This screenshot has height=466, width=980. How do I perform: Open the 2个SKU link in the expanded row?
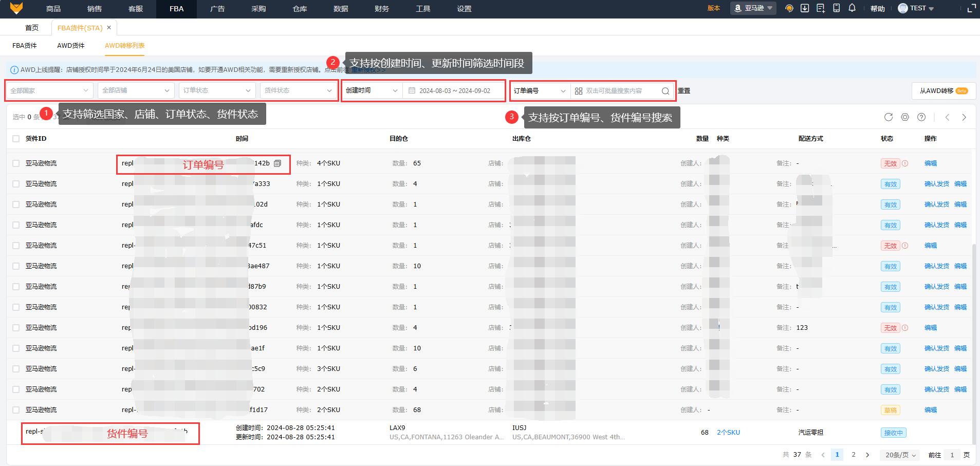728,433
